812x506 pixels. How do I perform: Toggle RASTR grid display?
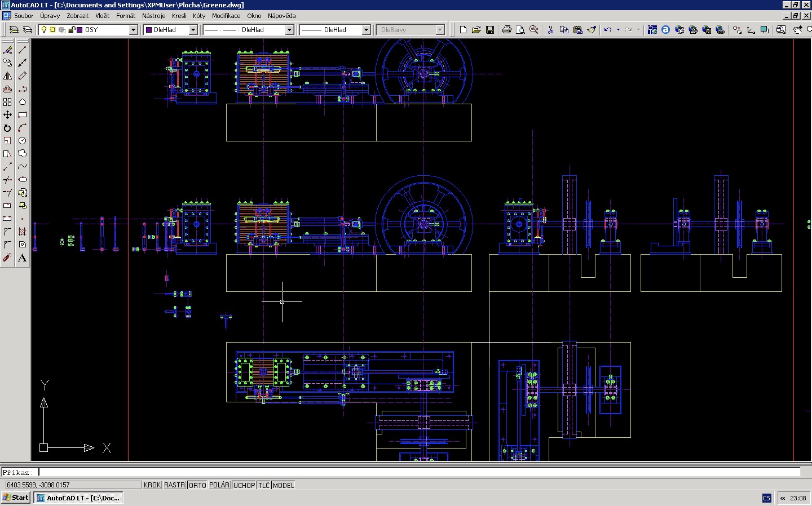[175, 485]
